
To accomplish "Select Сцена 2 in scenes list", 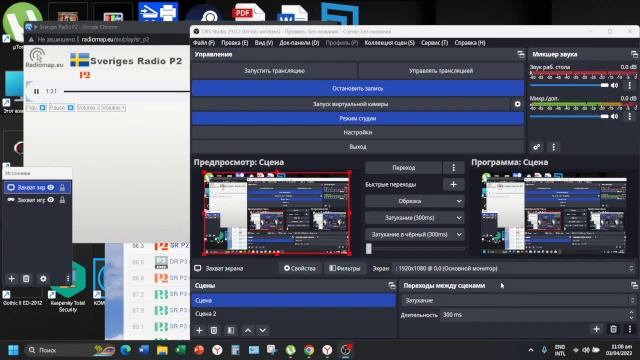I will pyautogui.click(x=294, y=314).
